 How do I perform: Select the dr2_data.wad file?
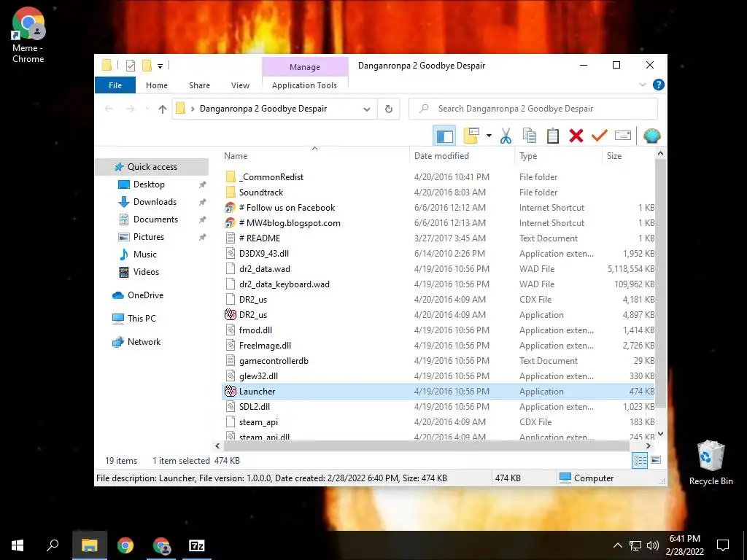pyautogui.click(x=438, y=269)
